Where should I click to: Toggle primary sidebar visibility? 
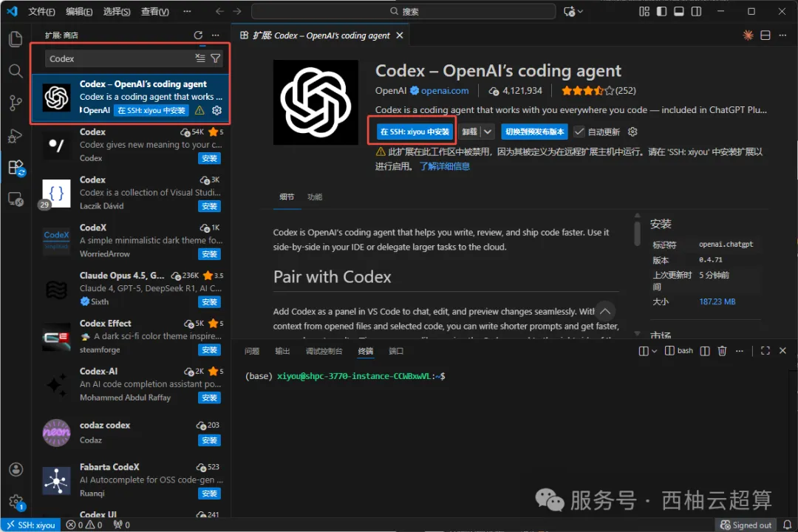pos(661,11)
